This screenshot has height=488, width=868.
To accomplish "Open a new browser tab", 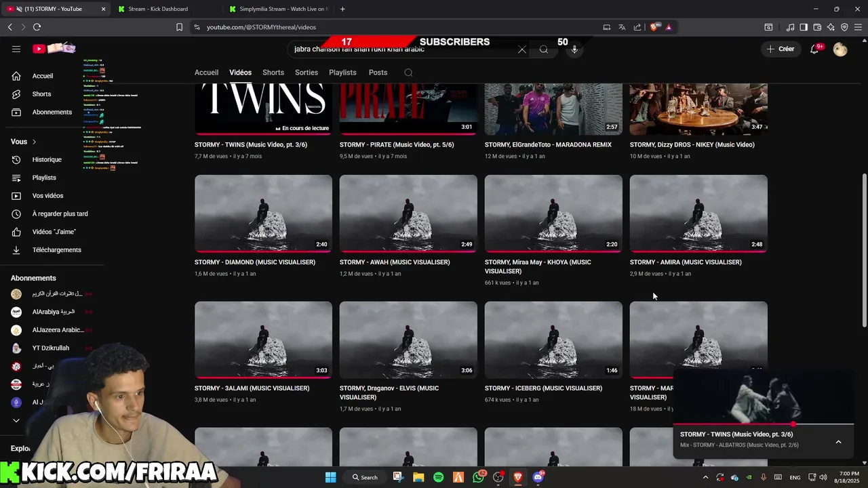I will click(342, 9).
